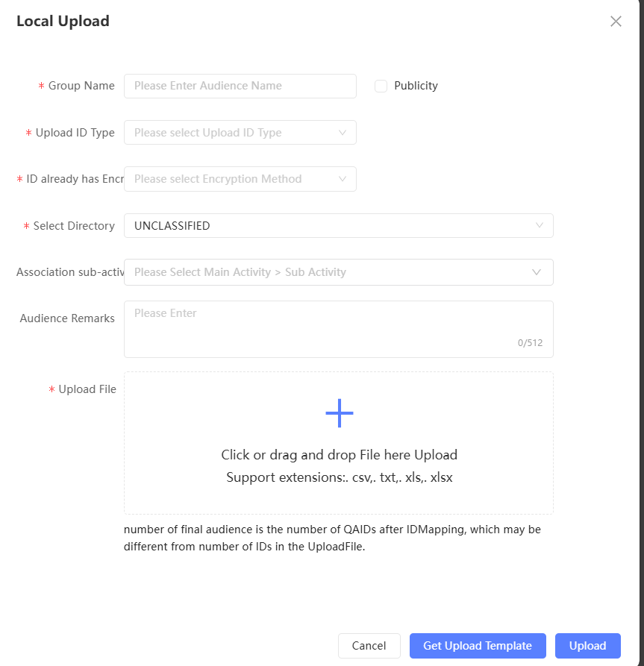Viewport: 644px width, 666px height.
Task: Click the Publicity label text
Action: [x=416, y=86]
